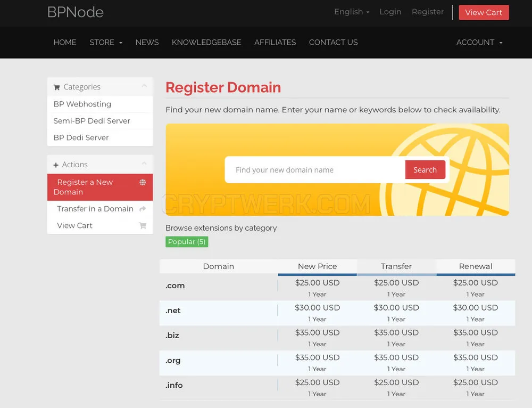Collapse the Actions panel chevron
532x408 pixels.
pos(144,164)
